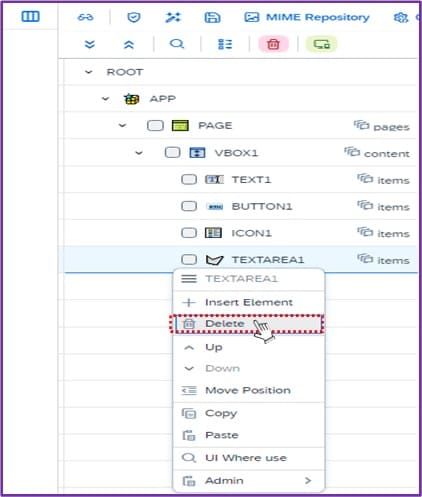The image size is (422, 497).
Task: Open the MIME Repository
Action: click(307, 17)
